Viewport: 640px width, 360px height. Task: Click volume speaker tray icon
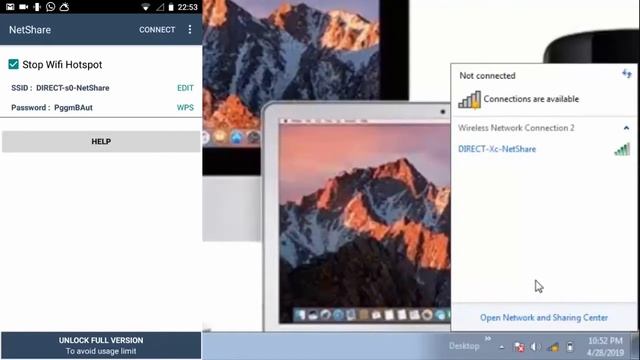point(535,347)
